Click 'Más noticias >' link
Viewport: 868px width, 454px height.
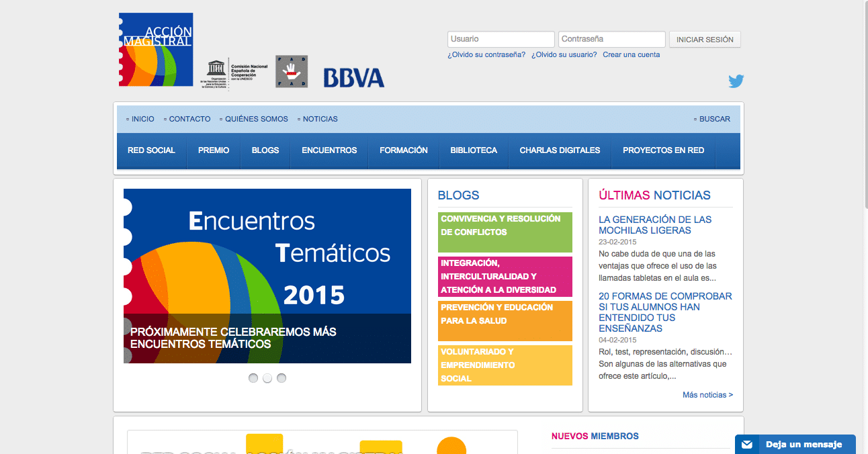[707, 395]
